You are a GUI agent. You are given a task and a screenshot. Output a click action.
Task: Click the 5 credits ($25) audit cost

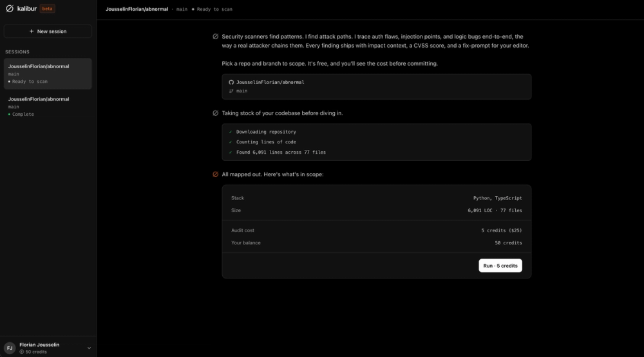point(502,231)
